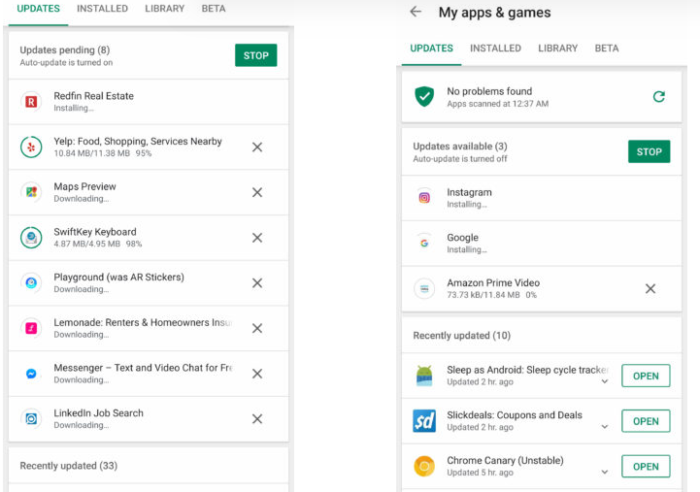
Task: Tap the Instagram app icon
Action: pyautogui.click(x=424, y=198)
